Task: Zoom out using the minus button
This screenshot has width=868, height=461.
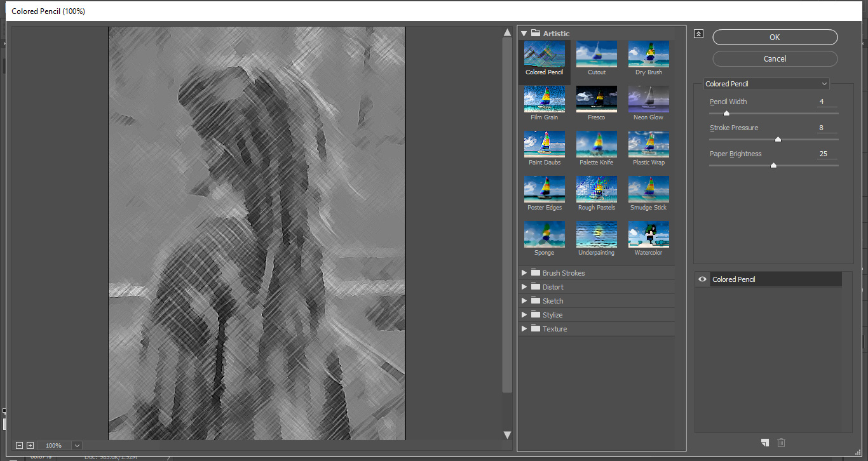Action: click(x=19, y=445)
